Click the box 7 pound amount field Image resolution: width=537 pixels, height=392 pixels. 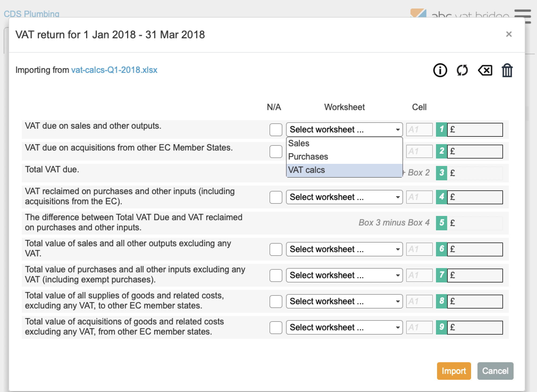tap(475, 275)
